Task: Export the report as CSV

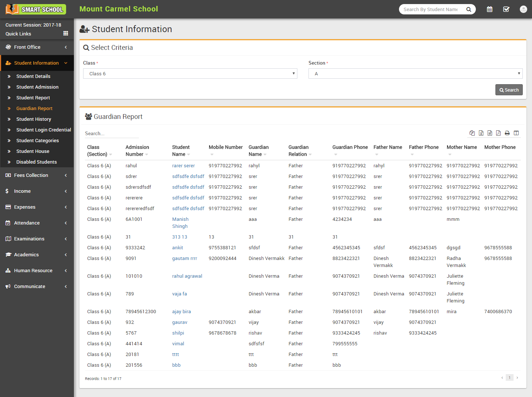Action: click(490, 133)
